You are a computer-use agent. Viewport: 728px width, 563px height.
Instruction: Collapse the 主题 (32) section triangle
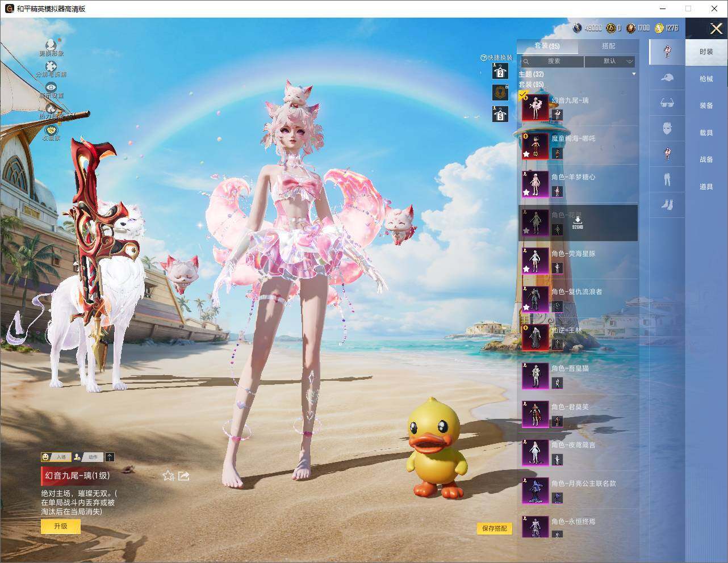(x=634, y=74)
